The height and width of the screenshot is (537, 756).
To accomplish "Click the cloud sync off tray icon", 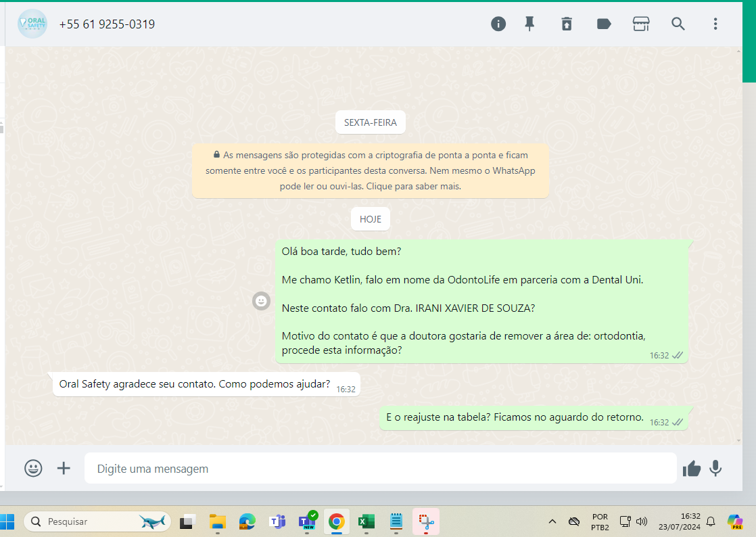I will click(x=573, y=521).
